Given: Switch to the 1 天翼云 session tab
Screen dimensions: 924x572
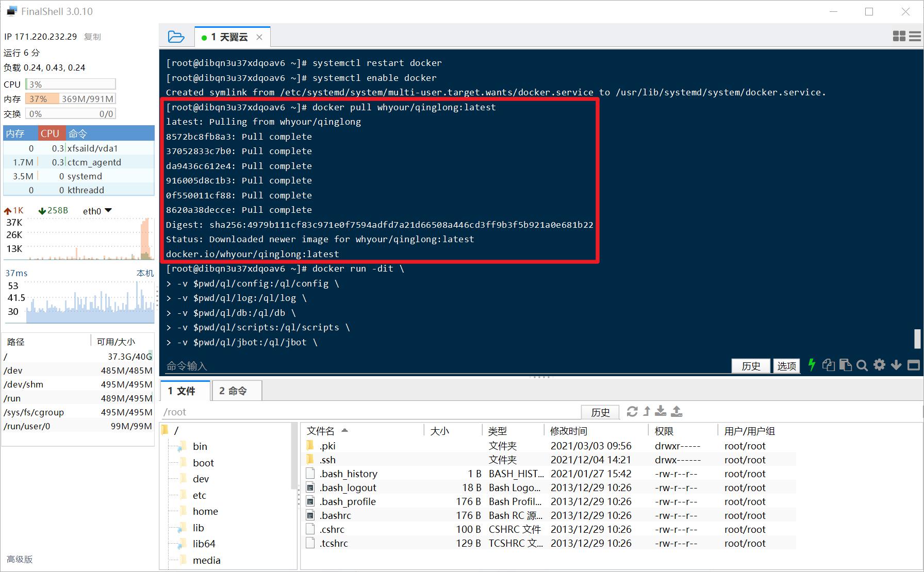Looking at the screenshot, I should (x=232, y=37).
